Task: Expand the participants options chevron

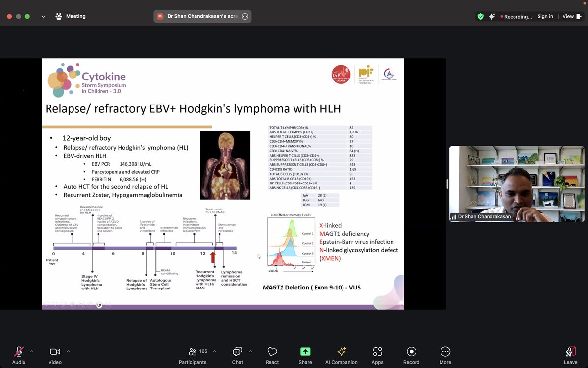Action: coord(214,351)
